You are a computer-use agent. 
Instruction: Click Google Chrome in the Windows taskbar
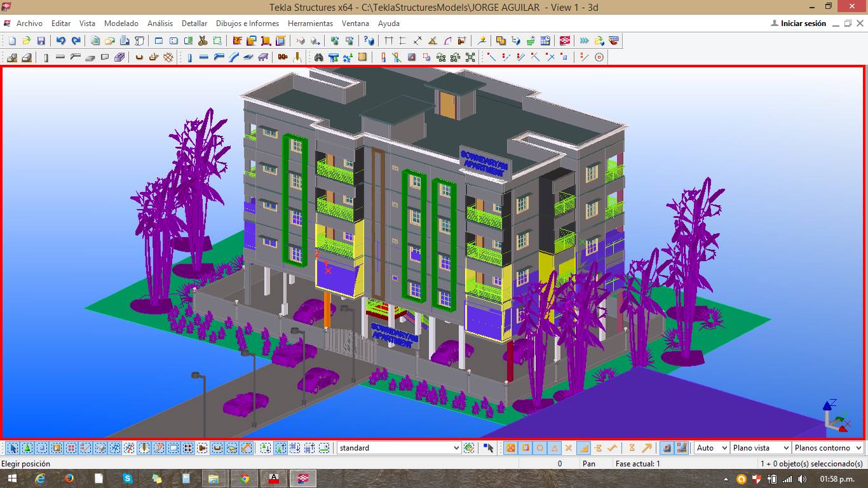[x=245, y=478]
